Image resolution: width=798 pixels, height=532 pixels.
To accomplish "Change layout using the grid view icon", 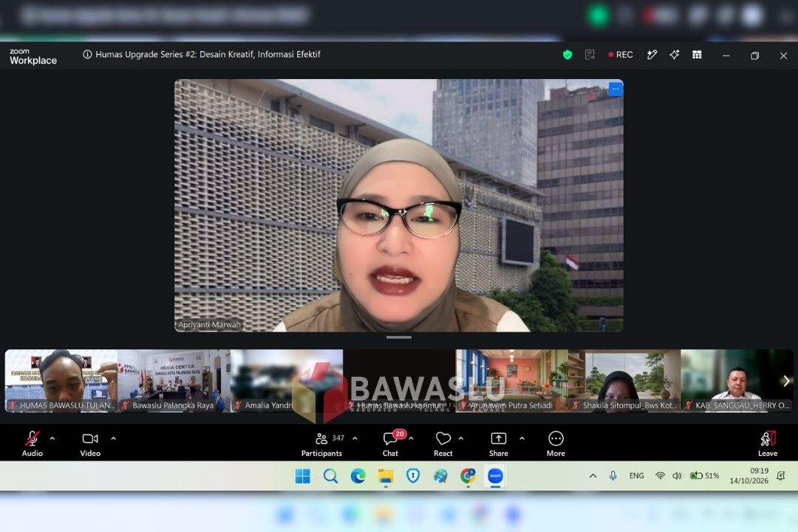I will point(698,55).
